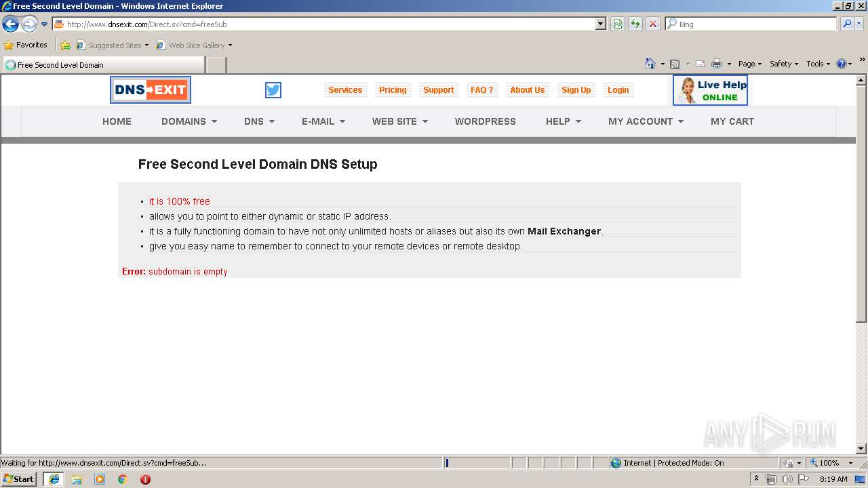Select the Free Second Level Domain tab
The height and width of the screenshot is (488, 868).
coord(103,65)
